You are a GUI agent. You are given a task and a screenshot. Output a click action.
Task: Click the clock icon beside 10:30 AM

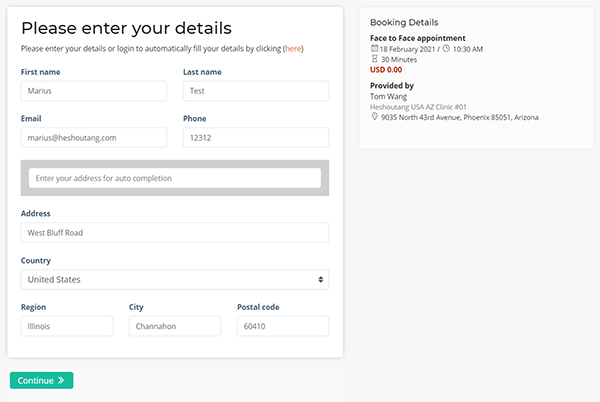point(446,49)
